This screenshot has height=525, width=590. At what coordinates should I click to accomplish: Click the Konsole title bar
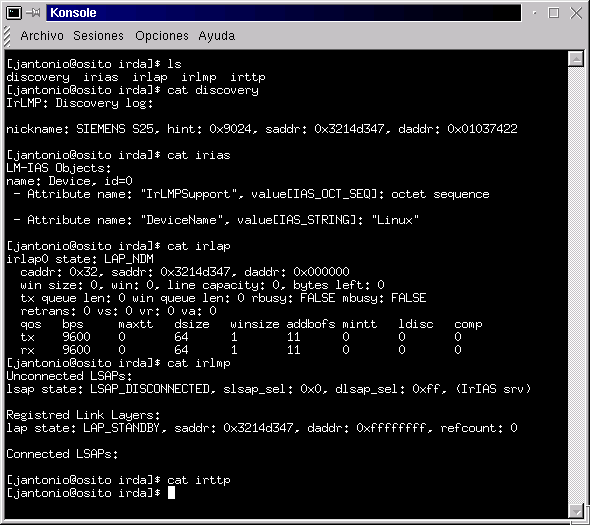click(x=284, y=13)
